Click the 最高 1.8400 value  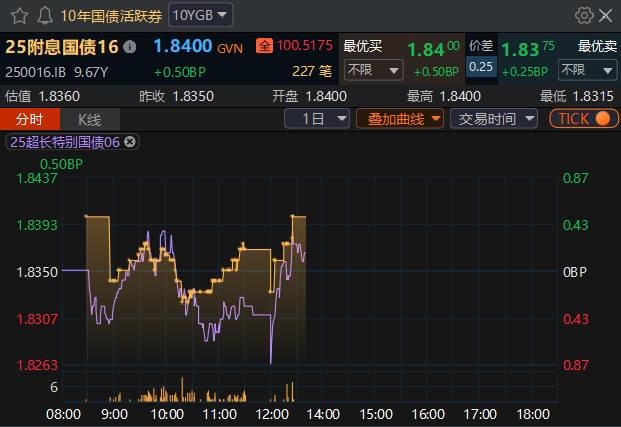(444, 96)
